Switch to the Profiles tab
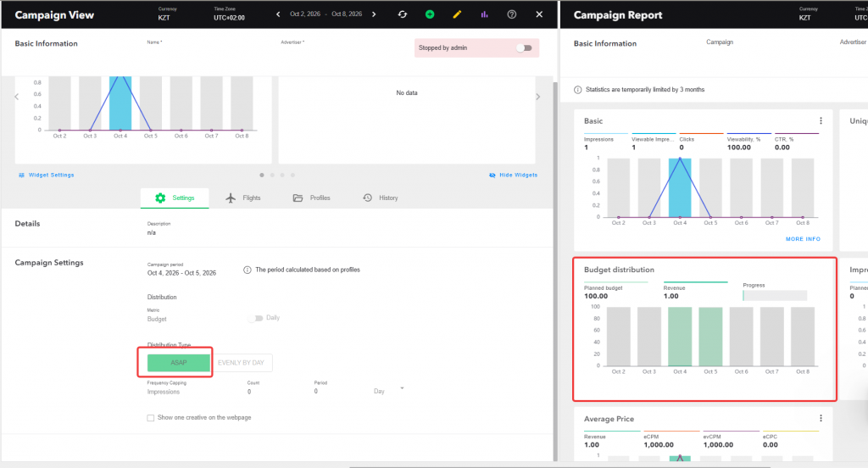This screenshot has height=468, width=868. [x=312, y=198]
